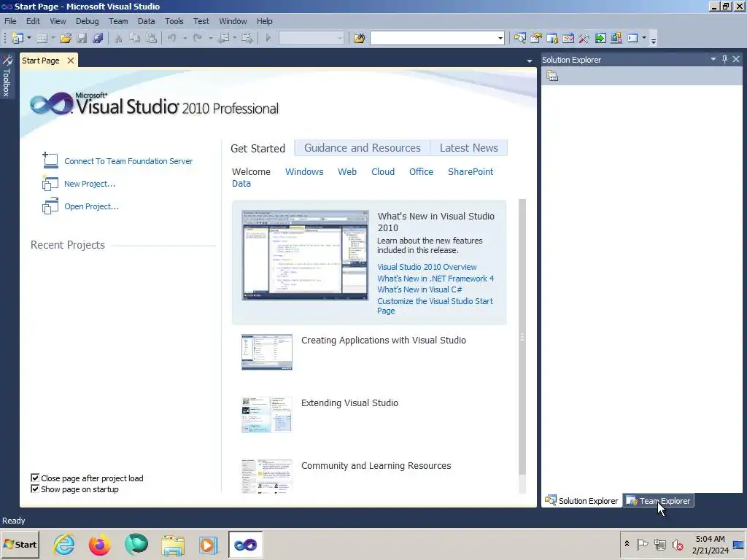
Task: Open Firefox from the taskbar
Action: tap(99, 544)
